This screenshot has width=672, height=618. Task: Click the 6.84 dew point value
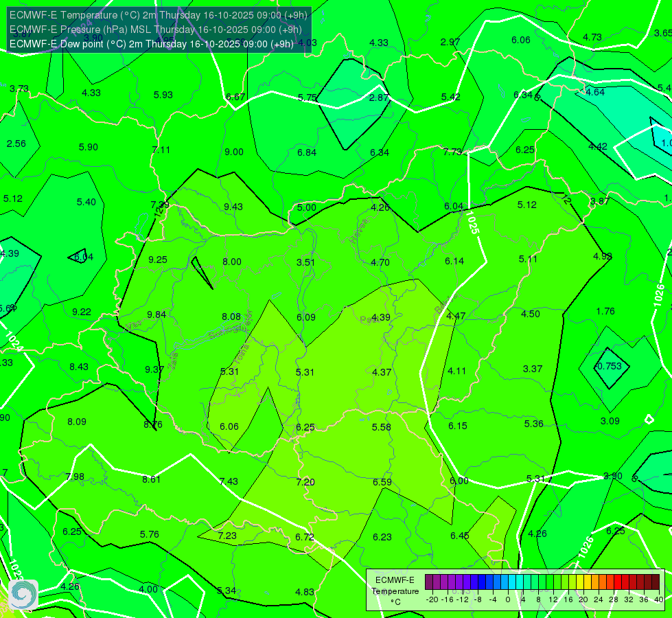[307, 152]
